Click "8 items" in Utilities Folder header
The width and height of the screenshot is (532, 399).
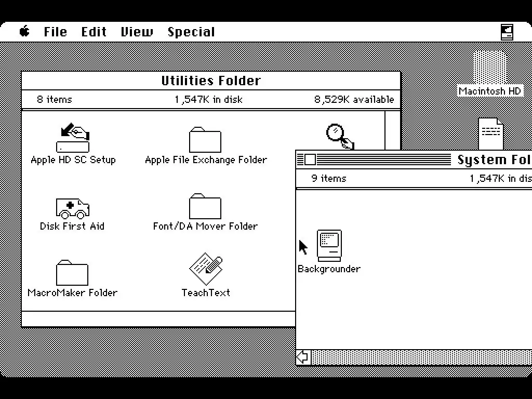(x=54, y=99)
